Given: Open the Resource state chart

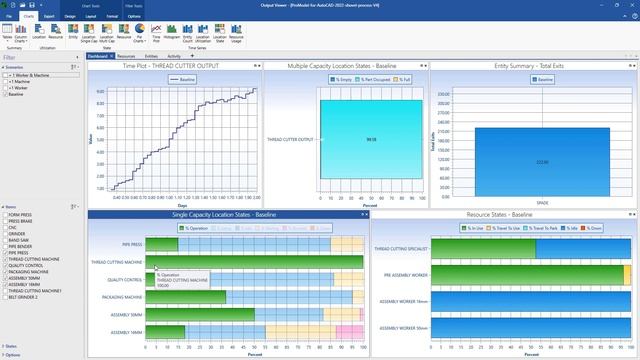Looking at the screenshot, I should coord(124,31).
